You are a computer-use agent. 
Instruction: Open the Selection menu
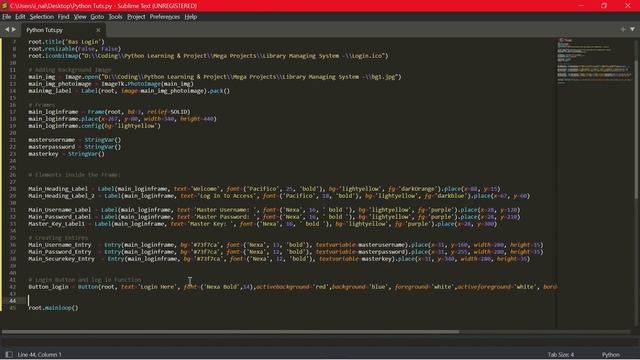tap(42, 17)
